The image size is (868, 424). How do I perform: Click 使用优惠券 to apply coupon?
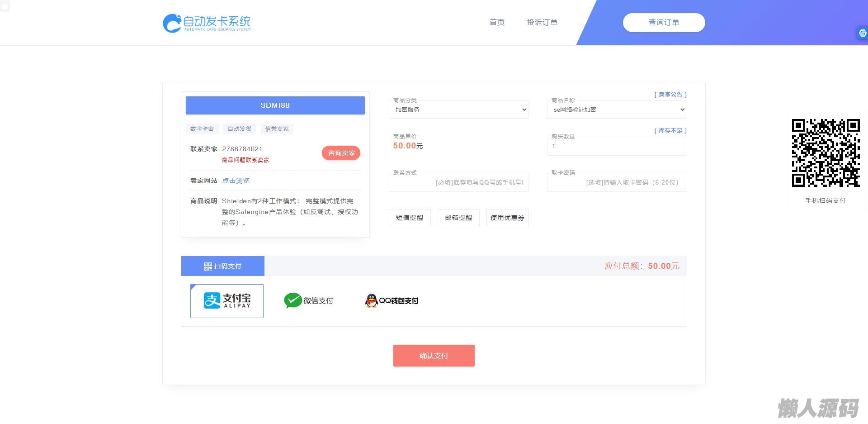pyautogui.click(x=507, y=218)
